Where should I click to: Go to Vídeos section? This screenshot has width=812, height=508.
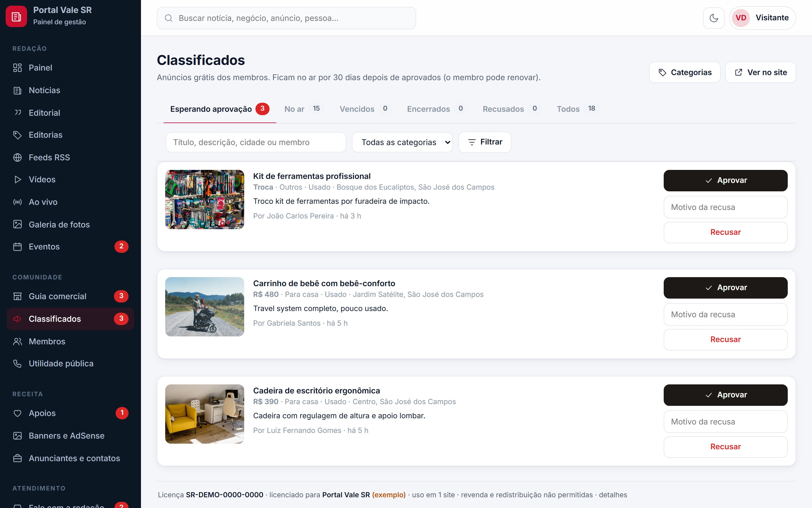(x=70, y=179)
